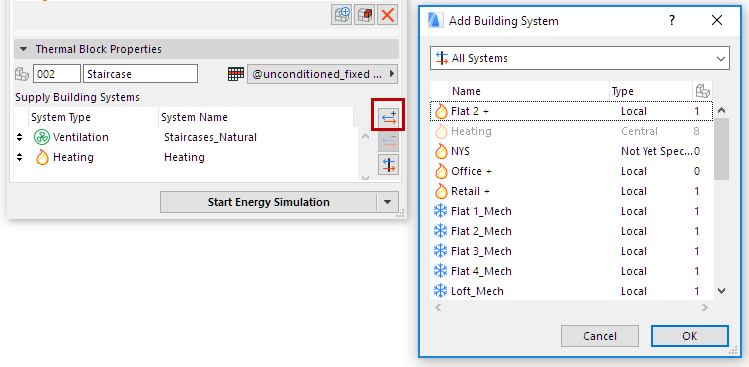
Task: Select the Ventilation system row
Action: pos(186,137)
